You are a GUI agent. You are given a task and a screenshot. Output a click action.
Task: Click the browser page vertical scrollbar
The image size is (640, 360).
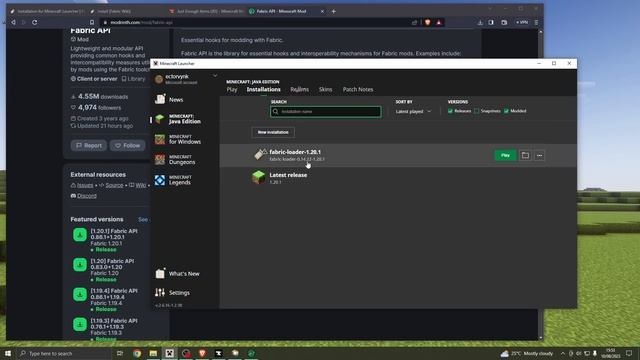(x=541, y=184)
